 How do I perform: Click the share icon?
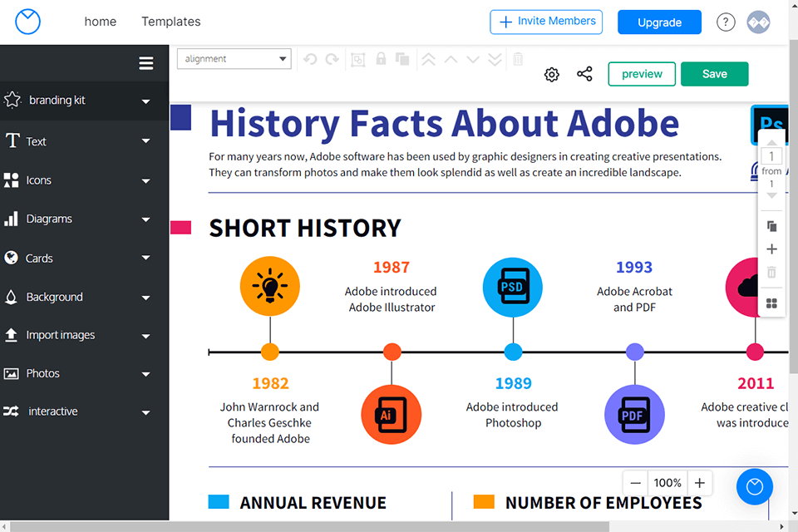584,74
